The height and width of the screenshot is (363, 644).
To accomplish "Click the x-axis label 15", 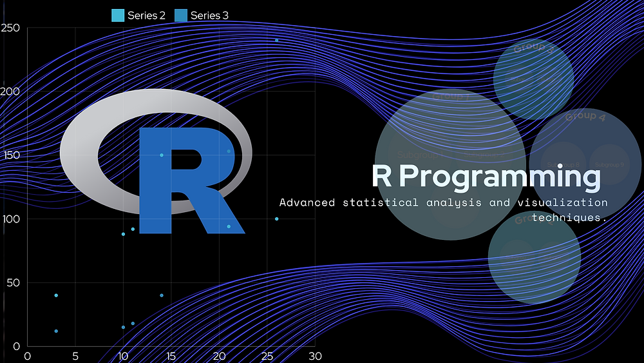I will (171, 356).
